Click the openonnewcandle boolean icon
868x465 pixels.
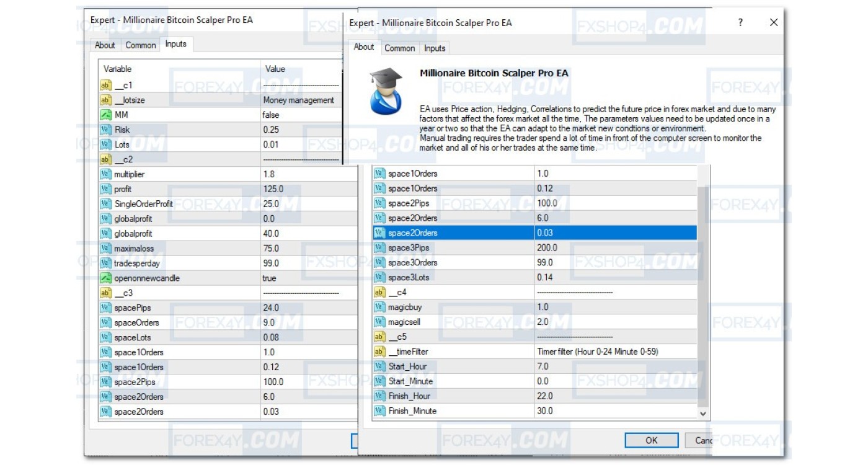[105, 278]
